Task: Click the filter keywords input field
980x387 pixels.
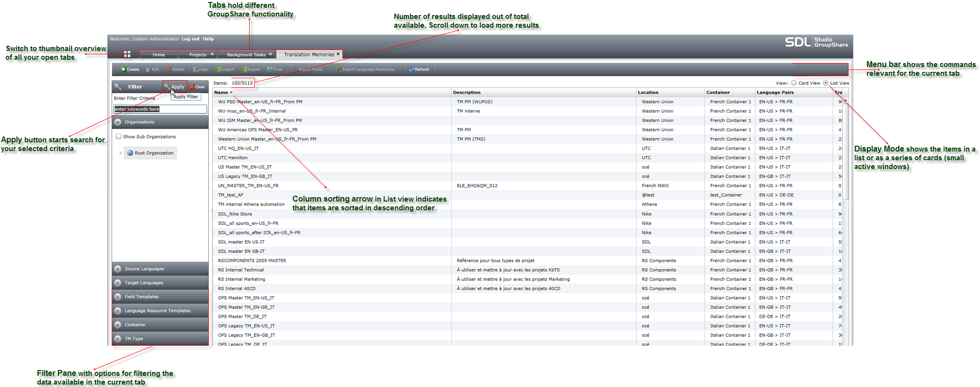Action: pos(160,109)
